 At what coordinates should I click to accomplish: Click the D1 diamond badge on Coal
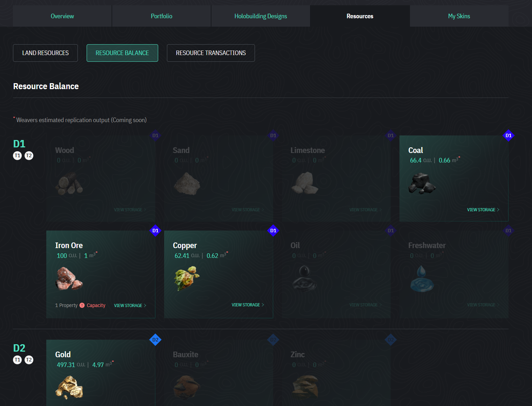[x=508, y=135]
